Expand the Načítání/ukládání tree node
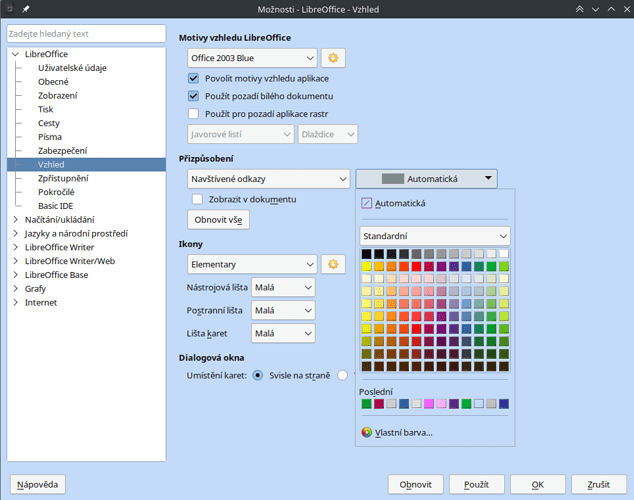 click(x=15, y=219)
